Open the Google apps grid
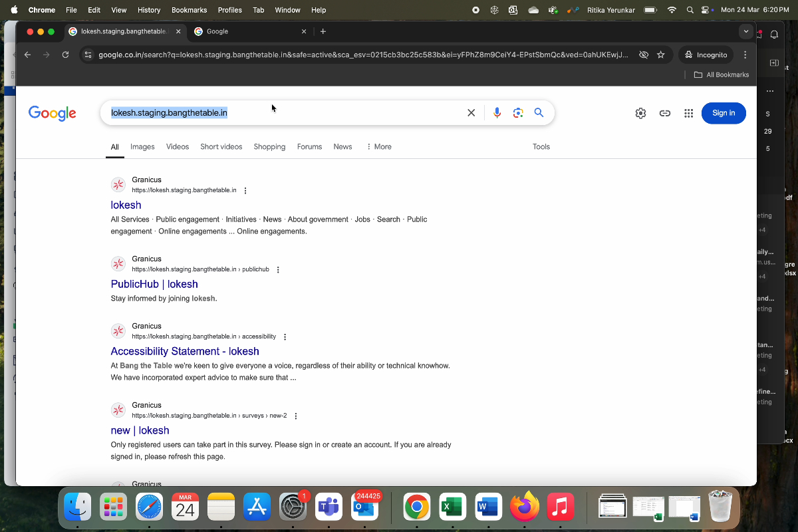Image resolution: width=798 pixels, height=532 pixels. (x=688, y=113)
